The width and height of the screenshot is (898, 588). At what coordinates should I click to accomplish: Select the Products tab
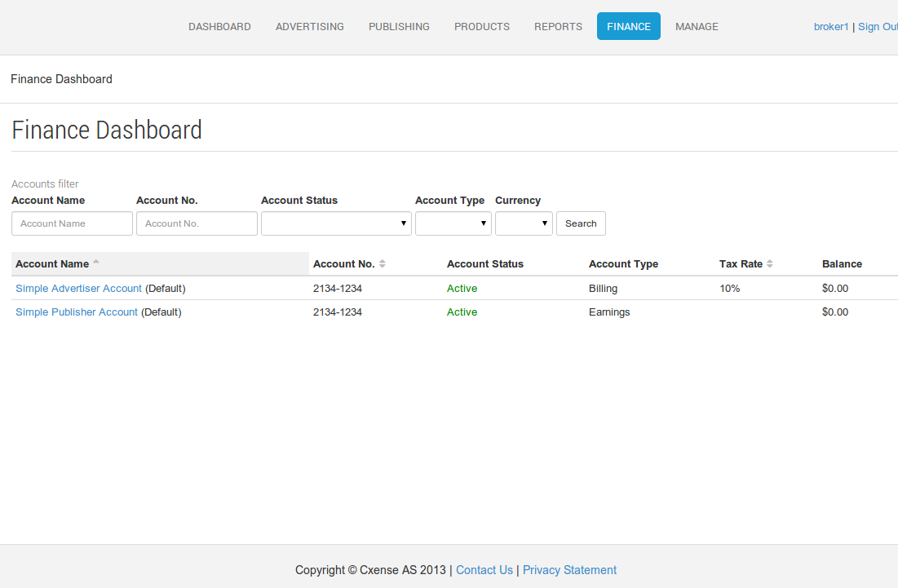[482, 26]
